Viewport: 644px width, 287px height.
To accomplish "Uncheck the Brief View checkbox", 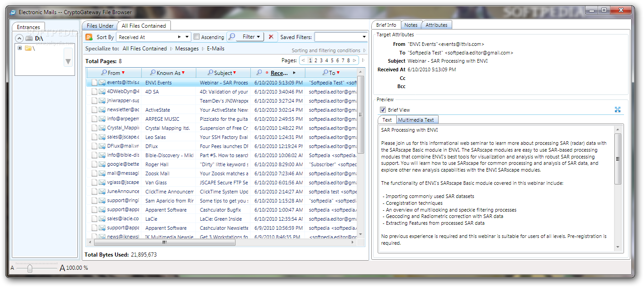I will tap(383, 110).
